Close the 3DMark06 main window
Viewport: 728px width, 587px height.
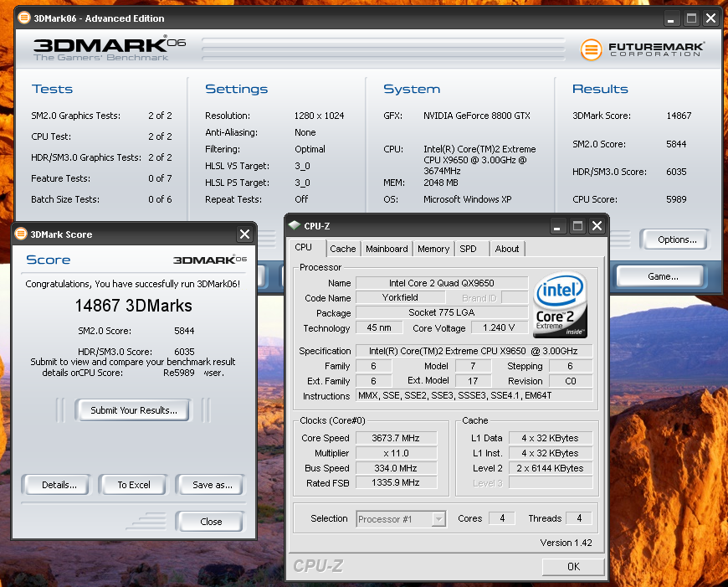pos(710,18)
